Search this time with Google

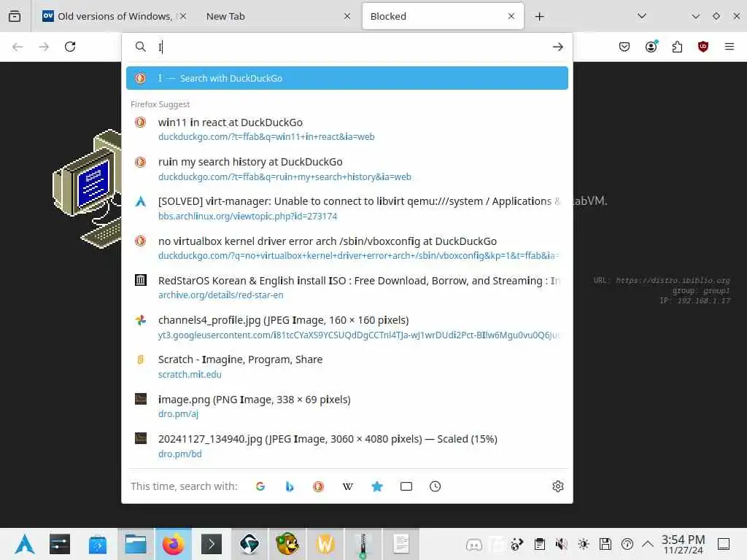(x=260, y=486)
